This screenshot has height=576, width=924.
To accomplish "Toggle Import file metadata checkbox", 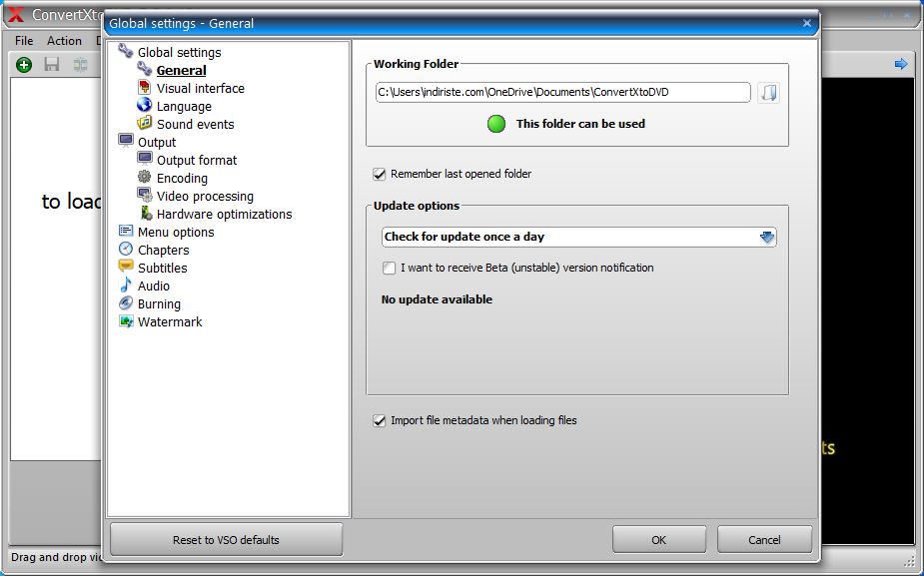I will click(379, 420).
